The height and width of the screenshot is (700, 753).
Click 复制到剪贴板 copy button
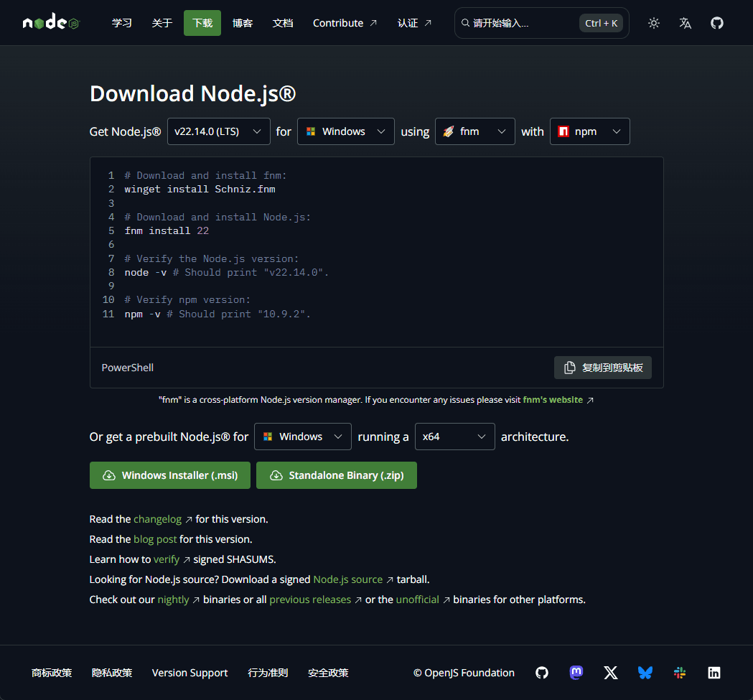pyautogui.click(x=603, y=368)
